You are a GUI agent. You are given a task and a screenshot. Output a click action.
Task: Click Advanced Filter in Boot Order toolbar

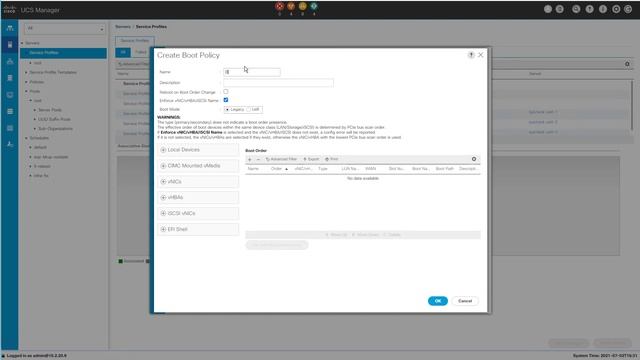point(281,159)
